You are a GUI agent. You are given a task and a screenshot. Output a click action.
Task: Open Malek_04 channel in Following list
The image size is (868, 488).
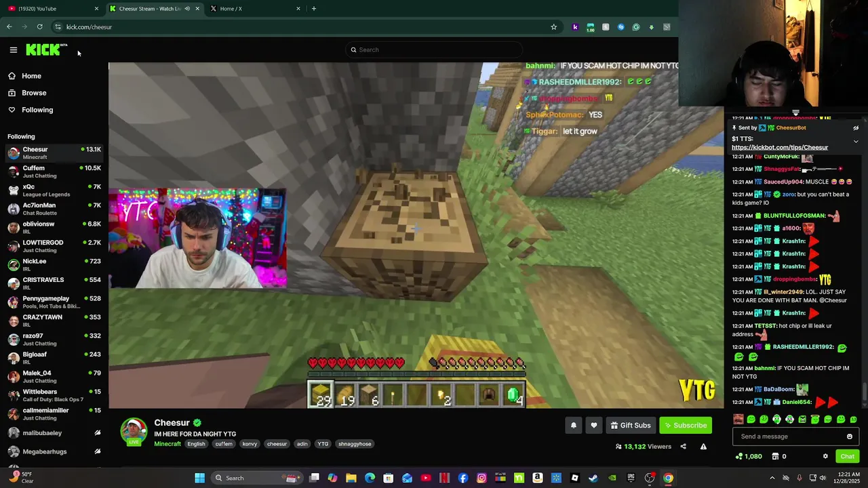[54, 377]
